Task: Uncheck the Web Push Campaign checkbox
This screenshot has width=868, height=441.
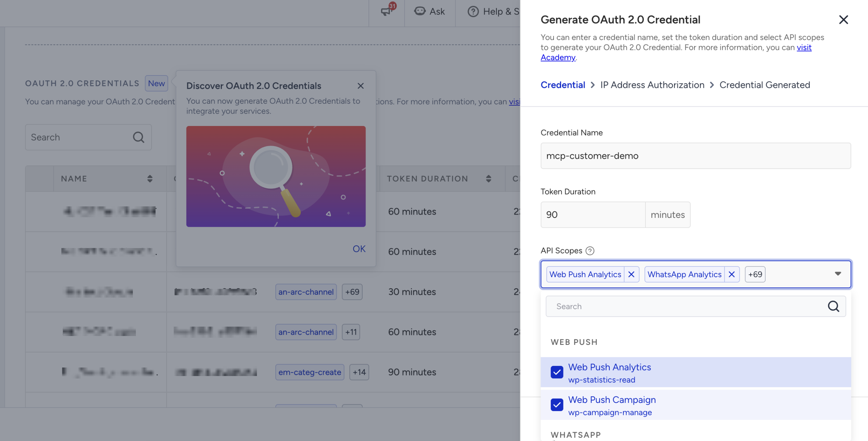Action: coord(557,405)
